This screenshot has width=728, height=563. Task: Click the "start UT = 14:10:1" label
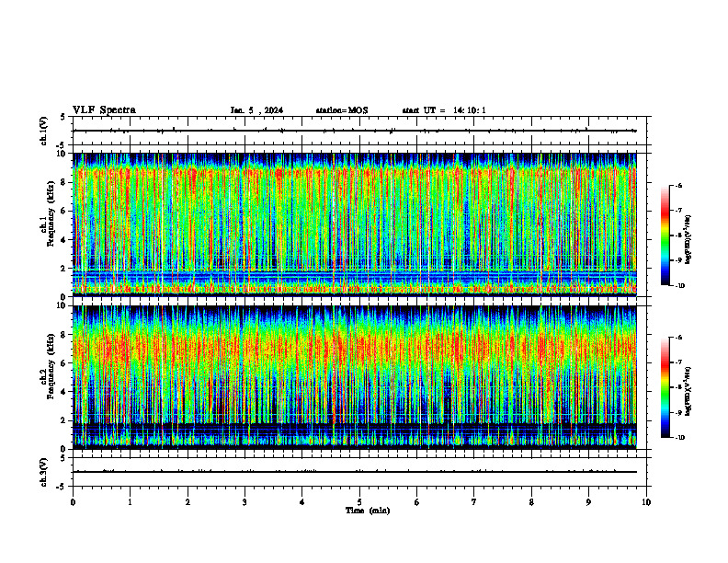coord(444,110)
